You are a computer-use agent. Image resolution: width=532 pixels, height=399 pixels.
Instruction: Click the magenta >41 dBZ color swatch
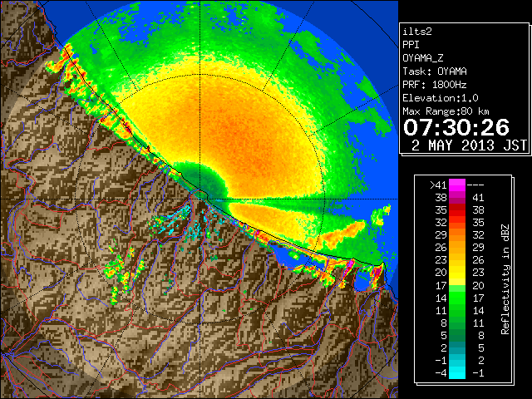[457, 185]
